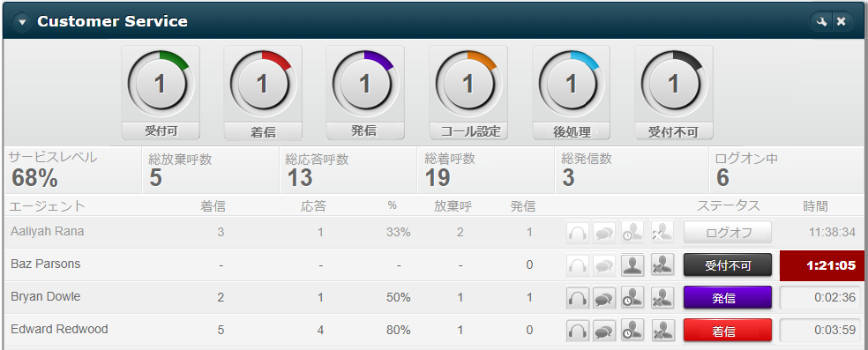This screenshot has height=350, width=868.
Task: Click the agent-with-clock icon for Edward Redwood
Action: click(x=632, y=331)
